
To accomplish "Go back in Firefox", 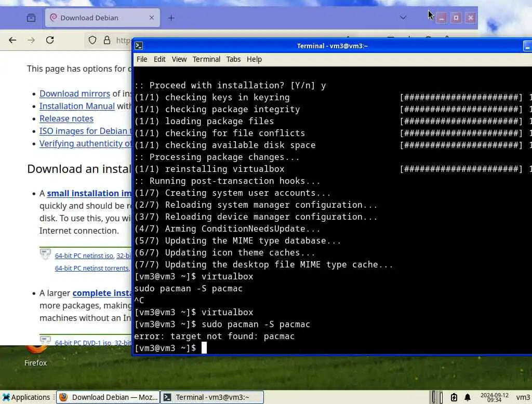I will point(12,40).
